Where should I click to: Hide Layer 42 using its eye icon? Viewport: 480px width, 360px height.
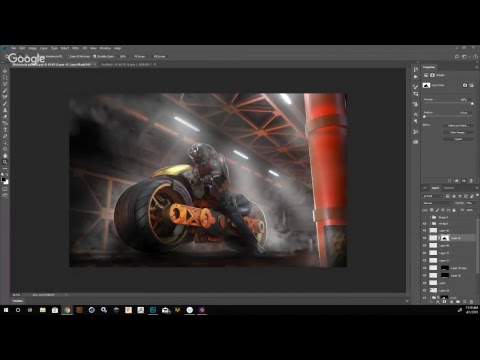click(x=425, y=230)
